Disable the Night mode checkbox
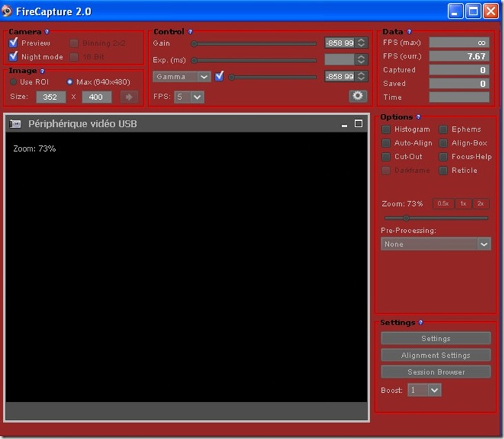 [x=13, y=57]
